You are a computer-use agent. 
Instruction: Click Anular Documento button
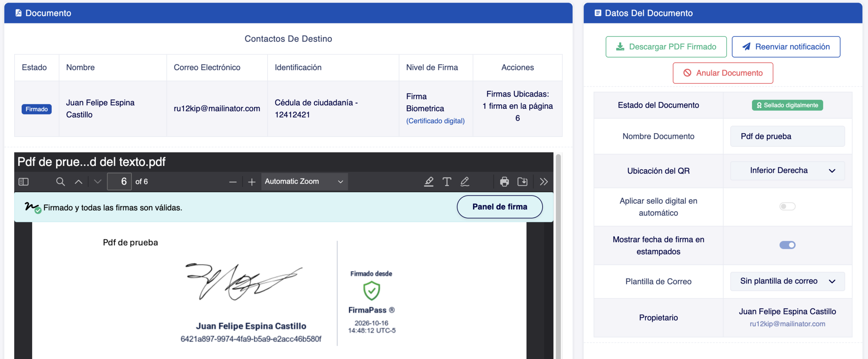coord(723,73)
